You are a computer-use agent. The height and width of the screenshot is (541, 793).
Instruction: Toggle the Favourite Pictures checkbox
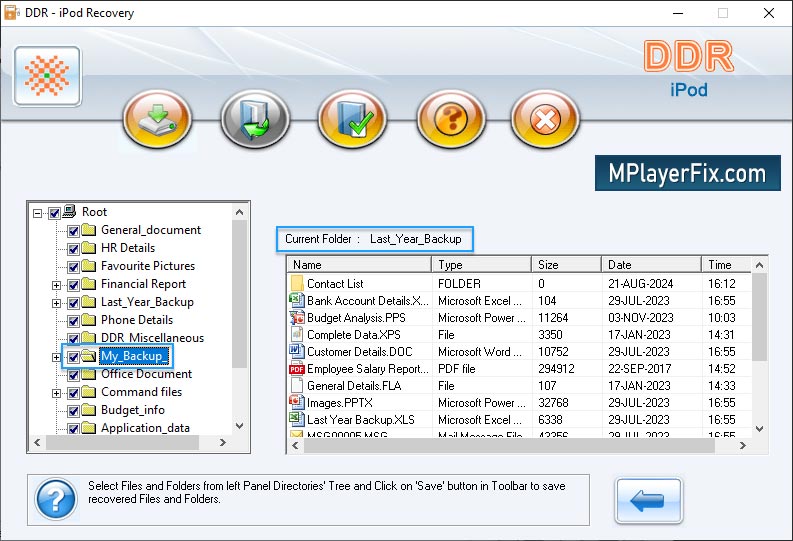(x=73, y=267)
